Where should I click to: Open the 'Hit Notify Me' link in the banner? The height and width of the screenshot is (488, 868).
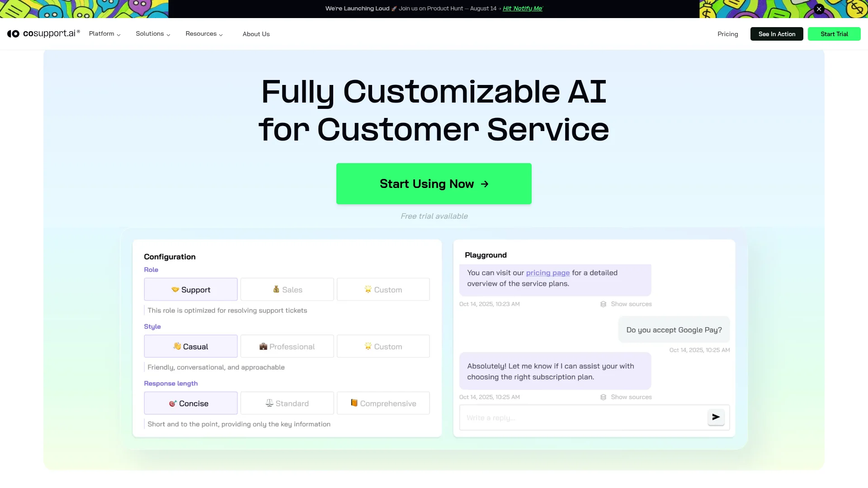[x=522, y=8]
